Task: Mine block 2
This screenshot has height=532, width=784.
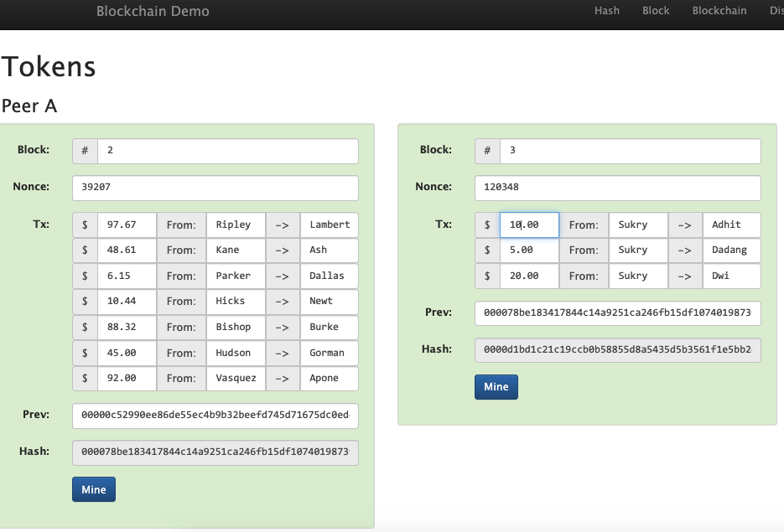Action: (x=94, y=489)
